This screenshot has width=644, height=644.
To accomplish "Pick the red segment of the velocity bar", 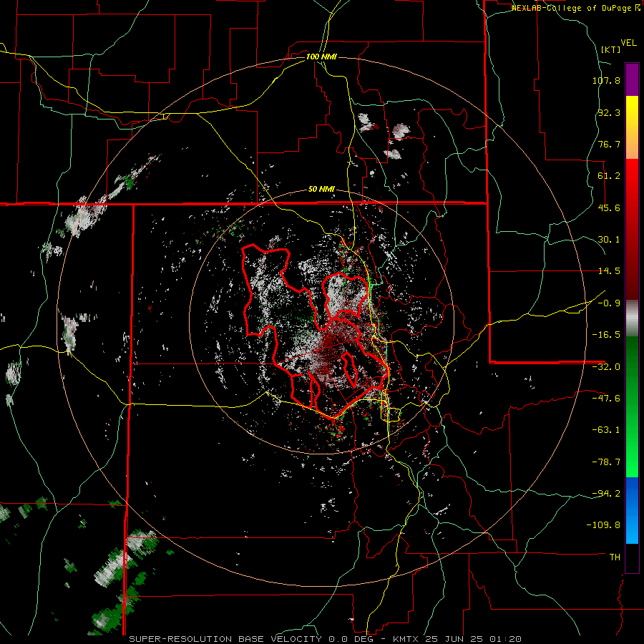I will (x=632, y=229).
